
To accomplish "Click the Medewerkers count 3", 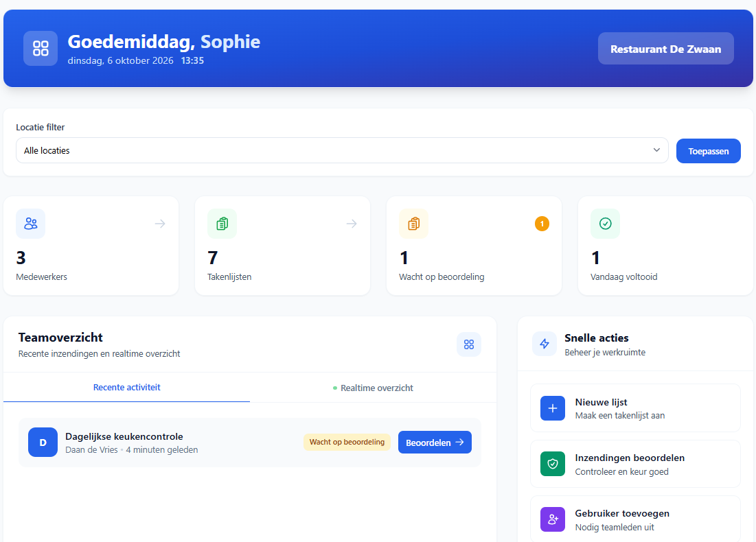I will coord(21,258).
